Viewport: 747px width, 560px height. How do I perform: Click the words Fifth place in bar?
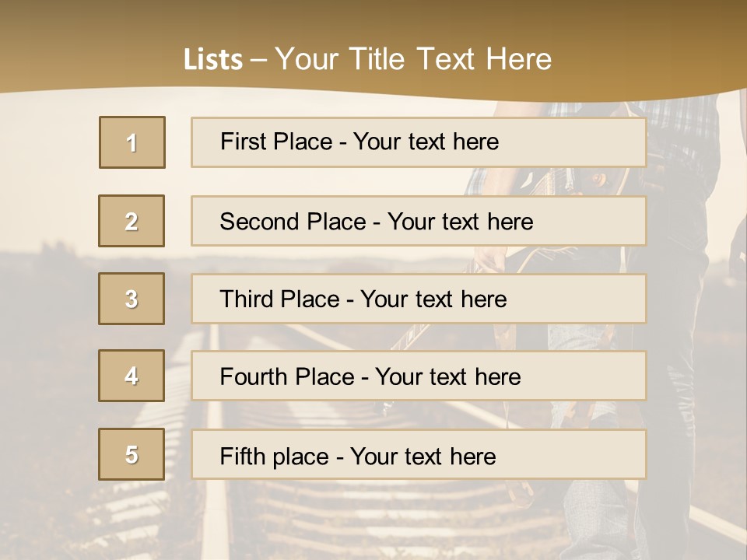click(x=275, y=456)
